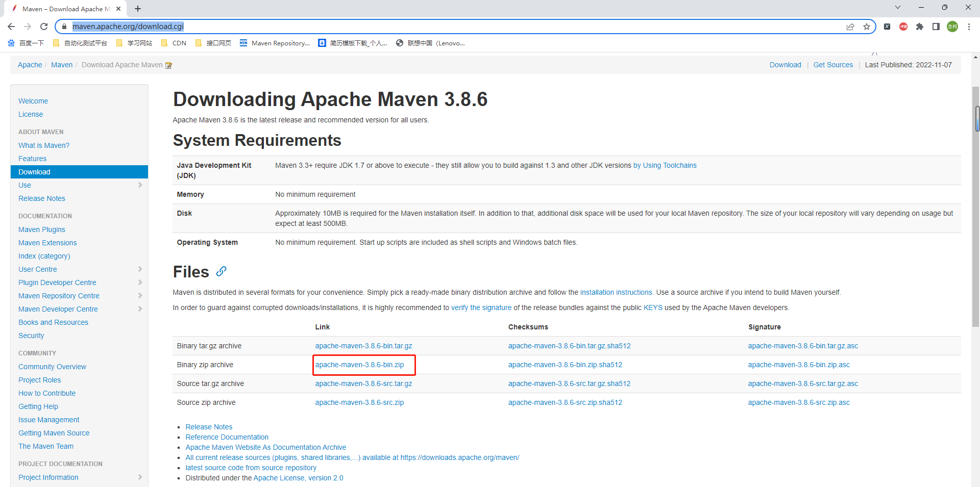The image size is (980, 487).
Task: Open the extensions puzzle icon
Action: coord(920,27)
